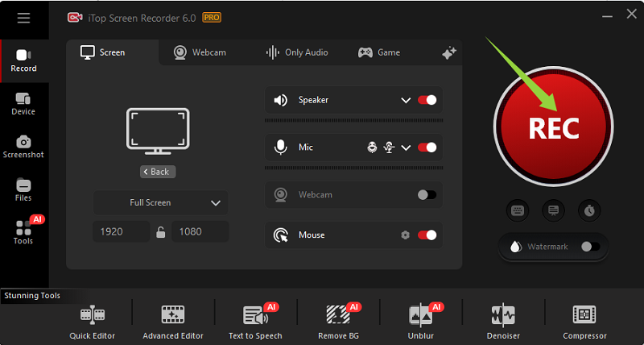This screenshot has width=644, height=345.
Task: Open the Text to Speech tool
Action: coord(256,321)
